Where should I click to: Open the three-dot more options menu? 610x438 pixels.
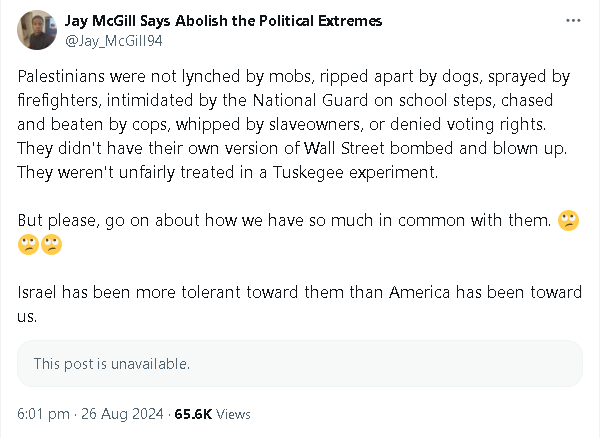pos(573,21)
